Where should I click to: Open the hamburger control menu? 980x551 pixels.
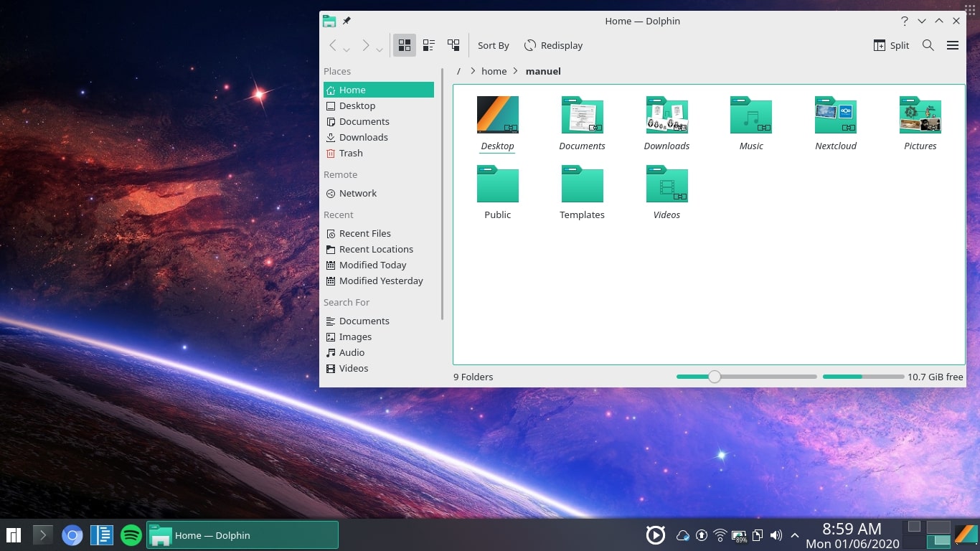tap(953, 45)
